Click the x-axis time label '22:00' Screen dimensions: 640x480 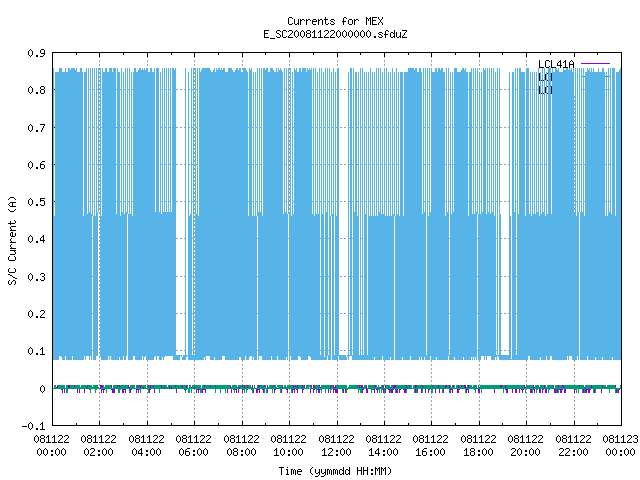[573, 452]
